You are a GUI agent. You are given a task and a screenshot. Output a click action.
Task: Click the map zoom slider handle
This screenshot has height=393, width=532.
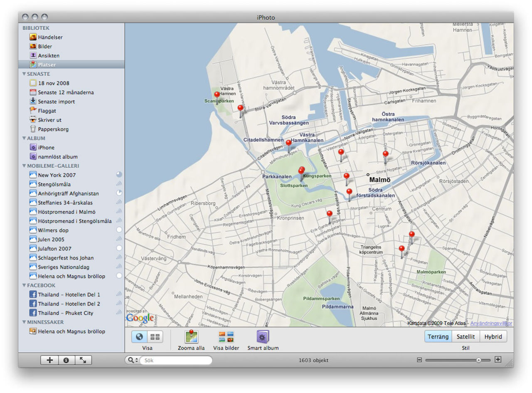click(479, 360)
